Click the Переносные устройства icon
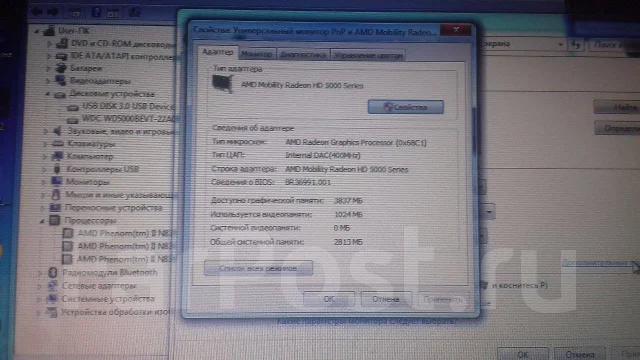The image size is (640, 360). (x=55, y=207)
